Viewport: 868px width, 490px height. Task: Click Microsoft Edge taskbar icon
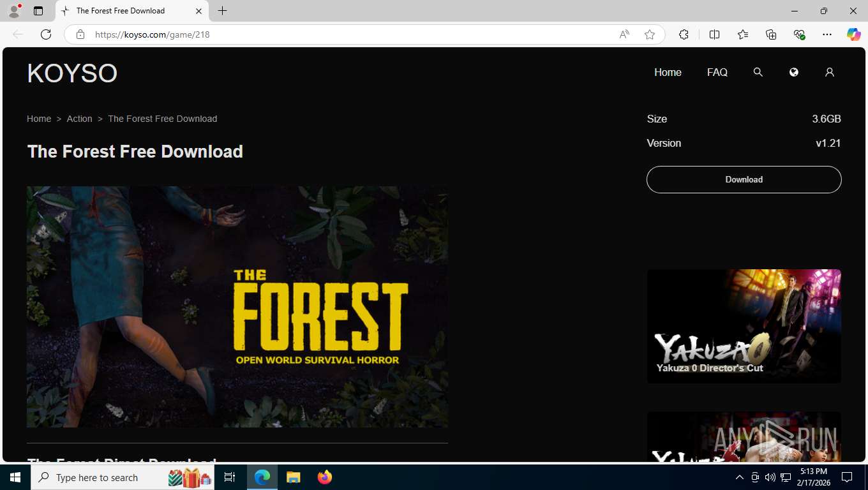coord(262,477)
